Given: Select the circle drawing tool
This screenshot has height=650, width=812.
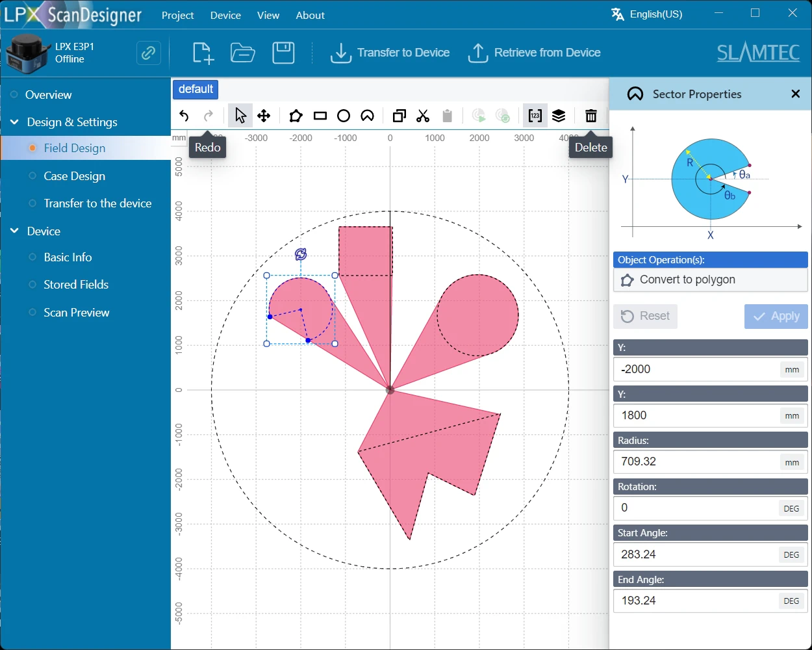Looking at the screenshot, I should pyautogui.click(x=344, y=116).
